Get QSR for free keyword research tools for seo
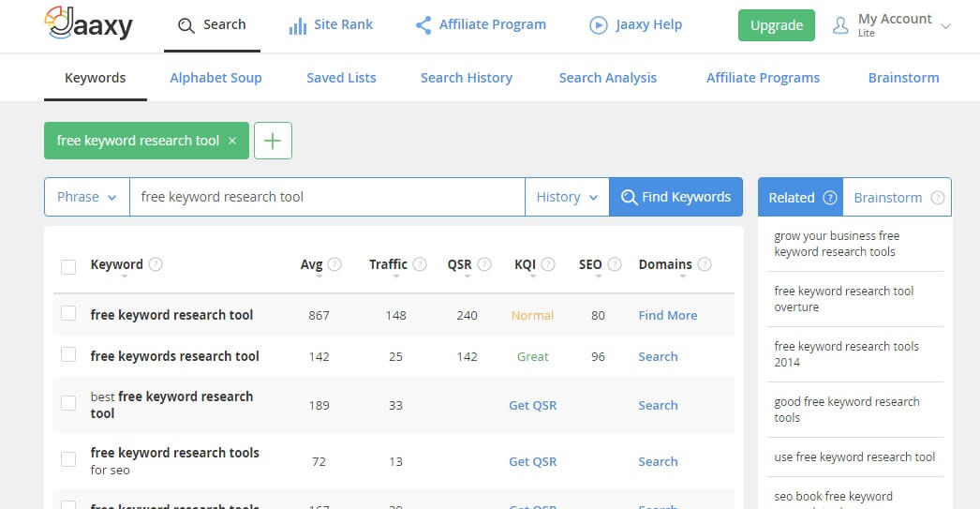The image size is (980, 509). click(x=532, y=461)
